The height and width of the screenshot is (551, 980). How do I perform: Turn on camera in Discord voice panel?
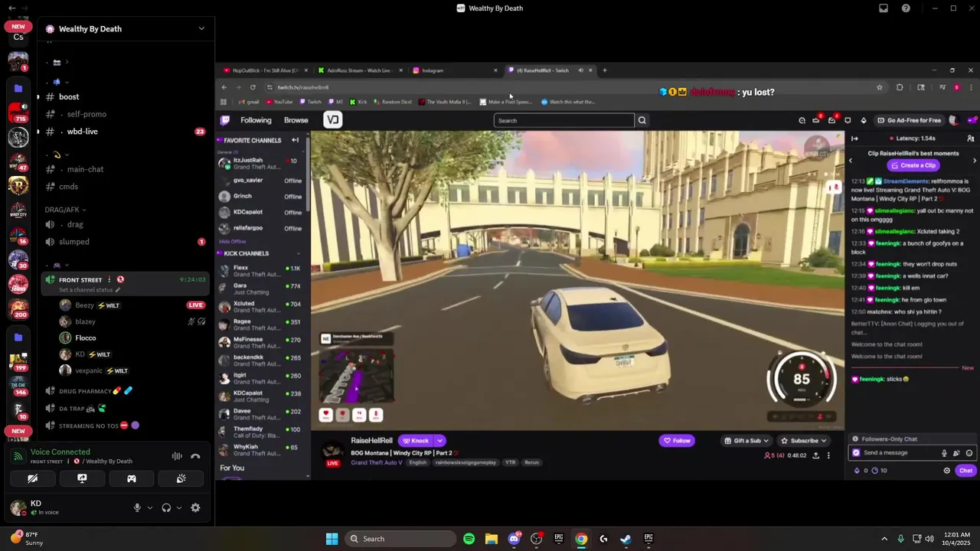33,478
